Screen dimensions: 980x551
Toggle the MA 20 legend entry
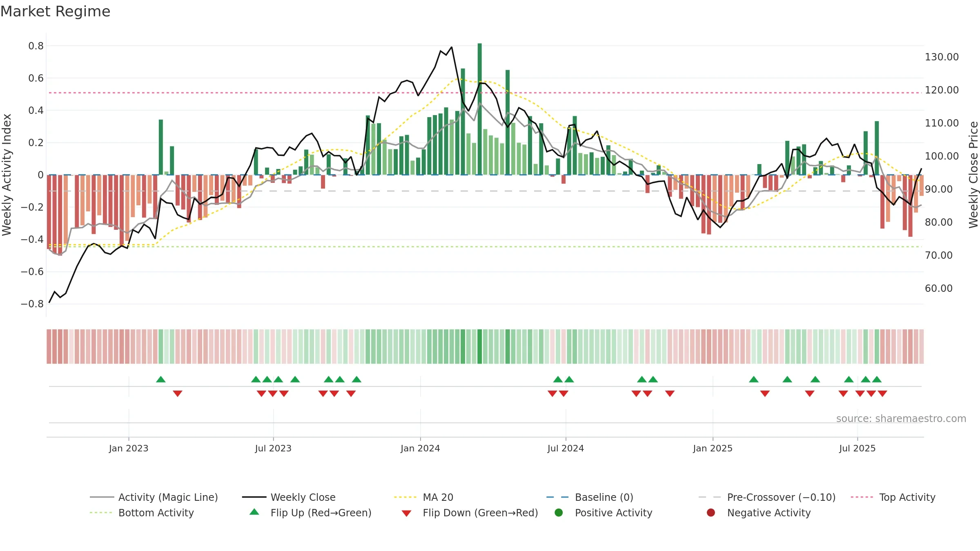423,497
